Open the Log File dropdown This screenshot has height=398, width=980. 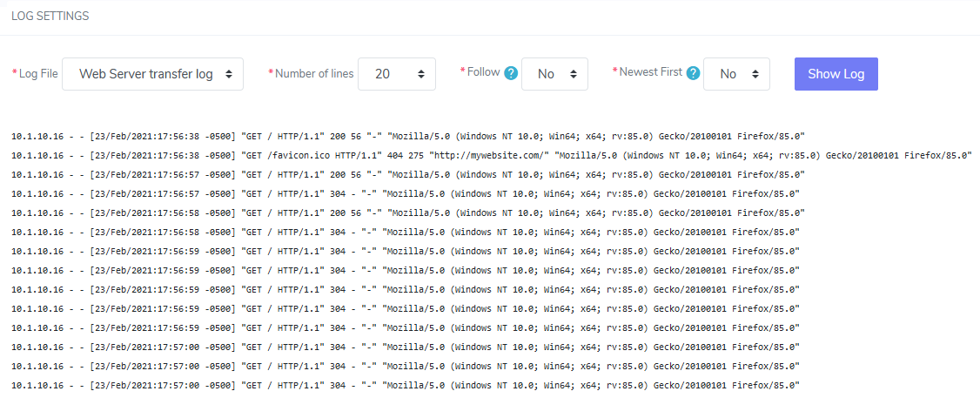(x=152, y=74)
